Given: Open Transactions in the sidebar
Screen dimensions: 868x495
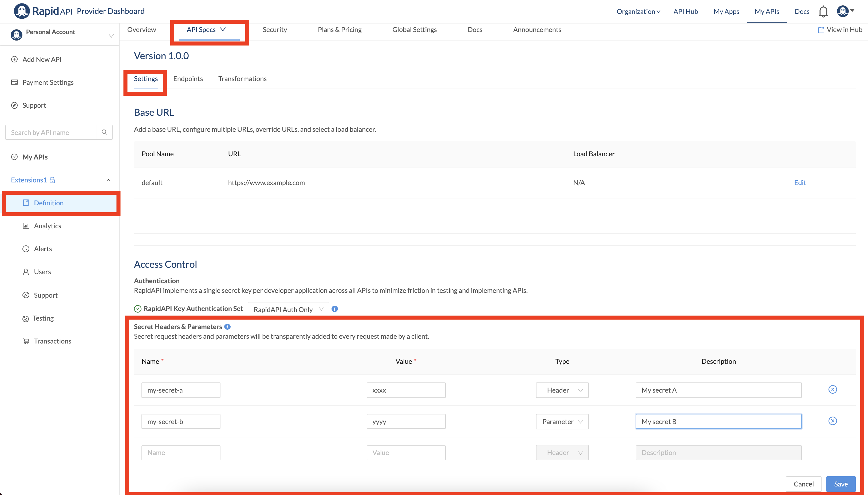Looking at the screenshot, I should [52, 341].
